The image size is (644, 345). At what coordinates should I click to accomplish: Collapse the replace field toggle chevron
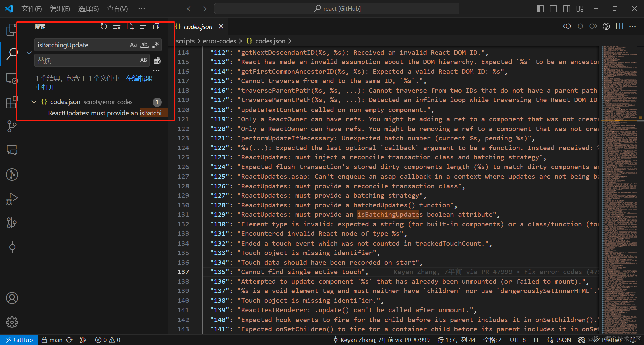coord(29,53)
